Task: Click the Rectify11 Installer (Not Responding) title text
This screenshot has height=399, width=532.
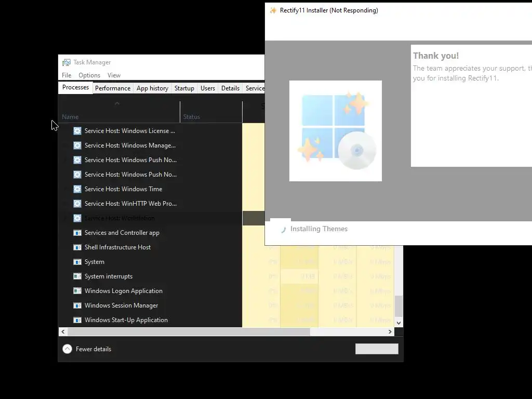Action: click(x=329, y=10)
